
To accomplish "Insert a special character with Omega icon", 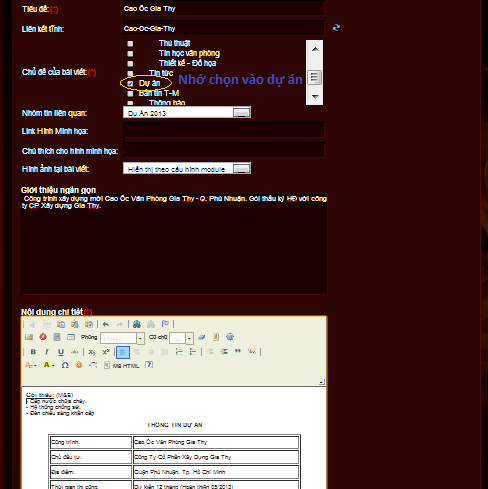I will pyautogui.click(x=65, y=365).
